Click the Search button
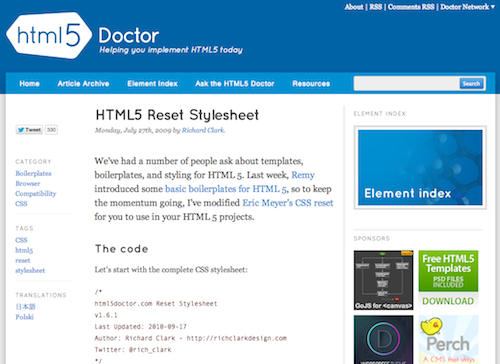 (x=471, y=83)
